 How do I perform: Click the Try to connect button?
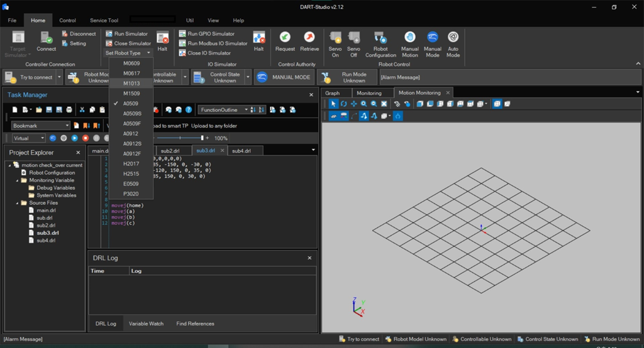coord(30,77)
